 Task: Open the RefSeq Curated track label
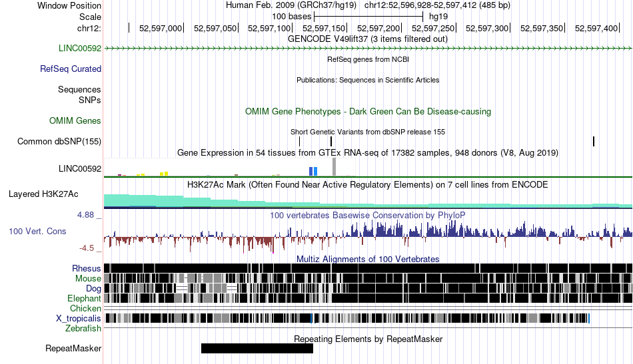coord(70,69)
